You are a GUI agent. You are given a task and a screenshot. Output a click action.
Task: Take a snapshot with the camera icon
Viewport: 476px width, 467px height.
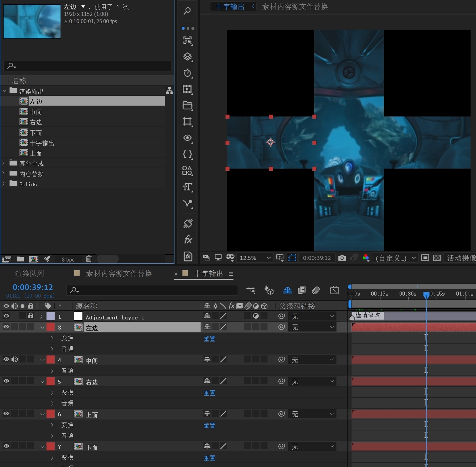tap(342, 258)
